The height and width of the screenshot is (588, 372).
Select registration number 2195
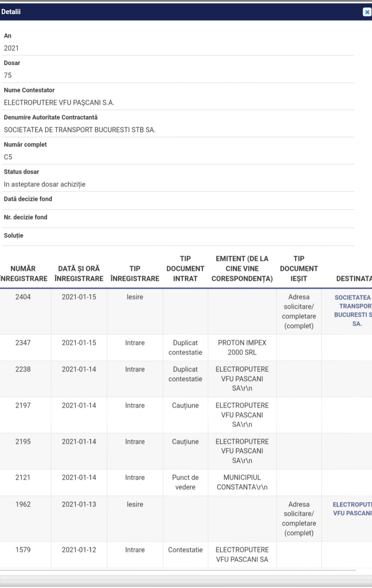pos(23,442)
